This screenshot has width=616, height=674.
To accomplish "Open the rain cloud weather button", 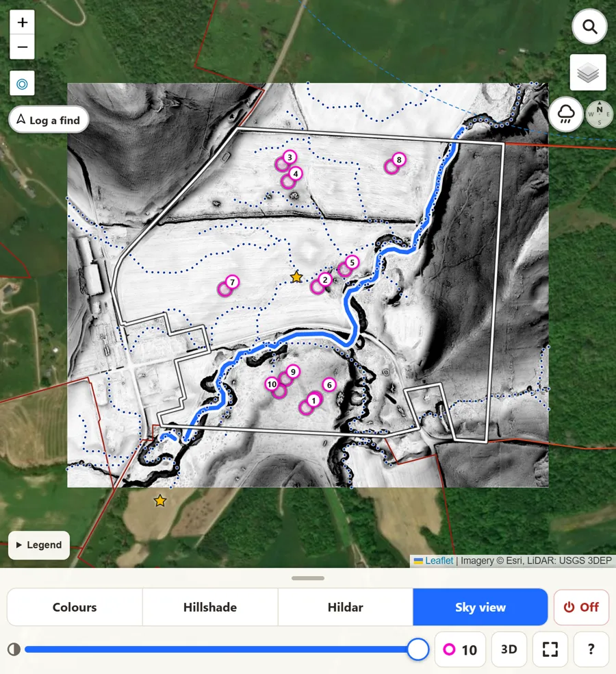I will pos(566,114).
